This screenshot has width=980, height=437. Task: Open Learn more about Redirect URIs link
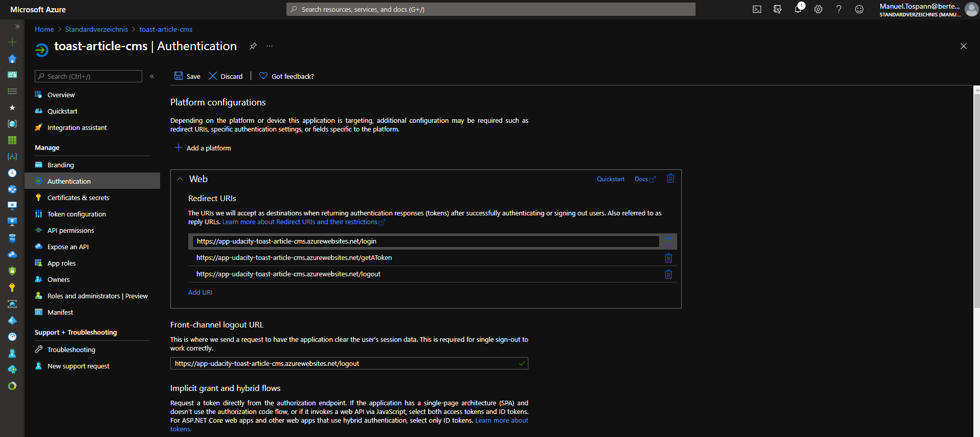pos(303,222)
